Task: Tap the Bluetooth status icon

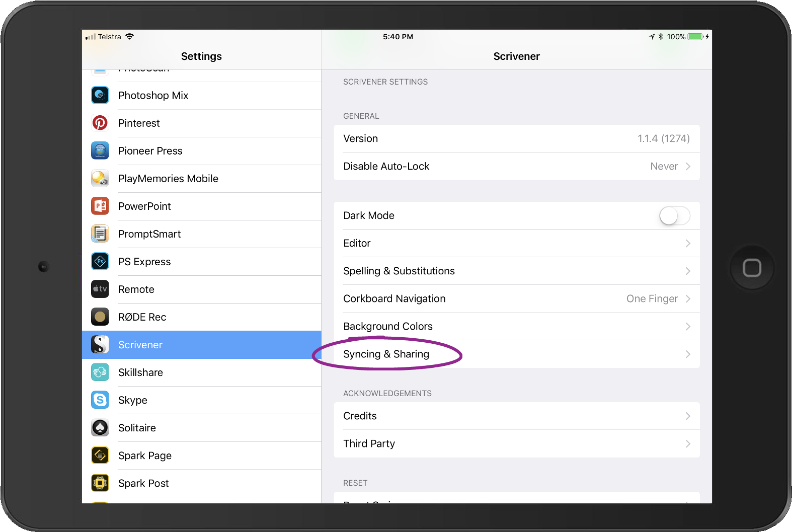Action: pyautogui.click(x=661, y=37)
